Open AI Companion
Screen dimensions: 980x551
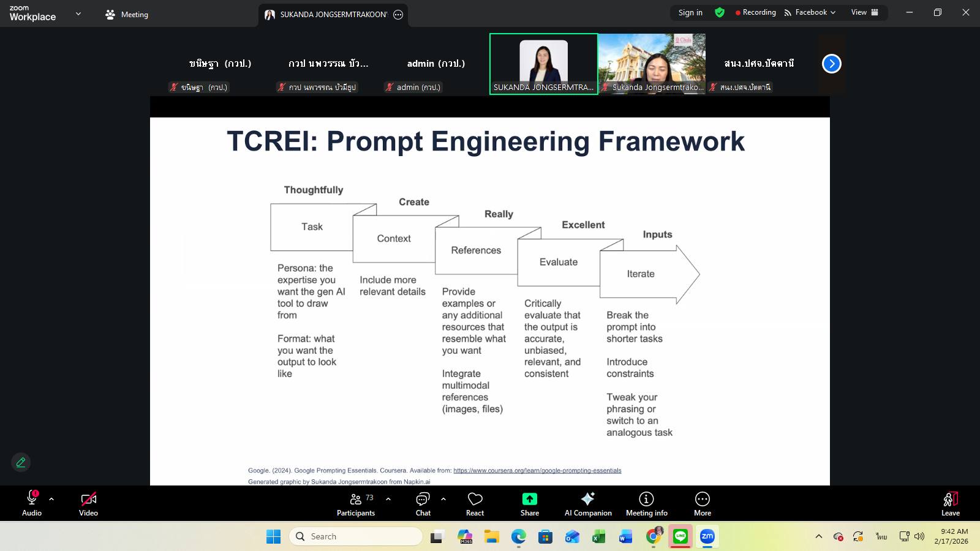tap(588, 504)
